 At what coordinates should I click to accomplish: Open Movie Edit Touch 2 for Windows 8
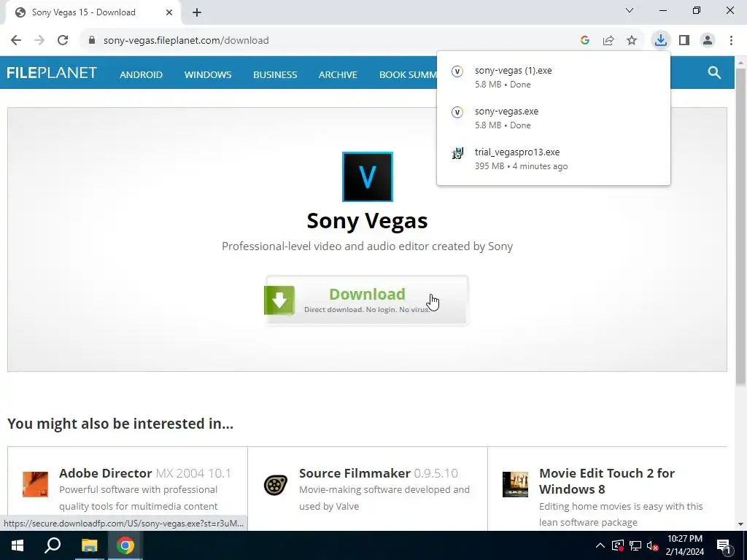(607, 481)
